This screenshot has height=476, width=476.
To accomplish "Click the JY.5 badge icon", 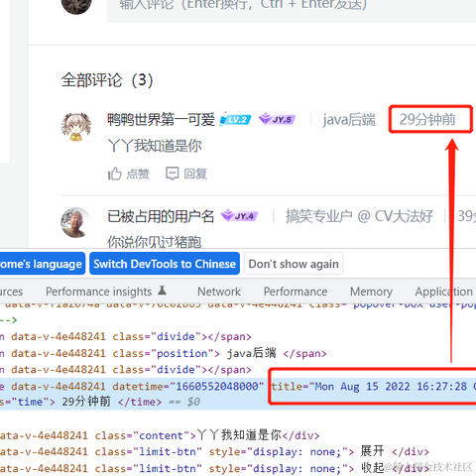I will pos(277,119).
